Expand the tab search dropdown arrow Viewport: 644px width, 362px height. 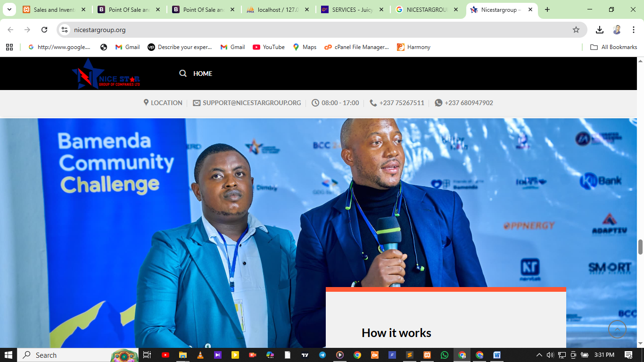pos(9,9)
